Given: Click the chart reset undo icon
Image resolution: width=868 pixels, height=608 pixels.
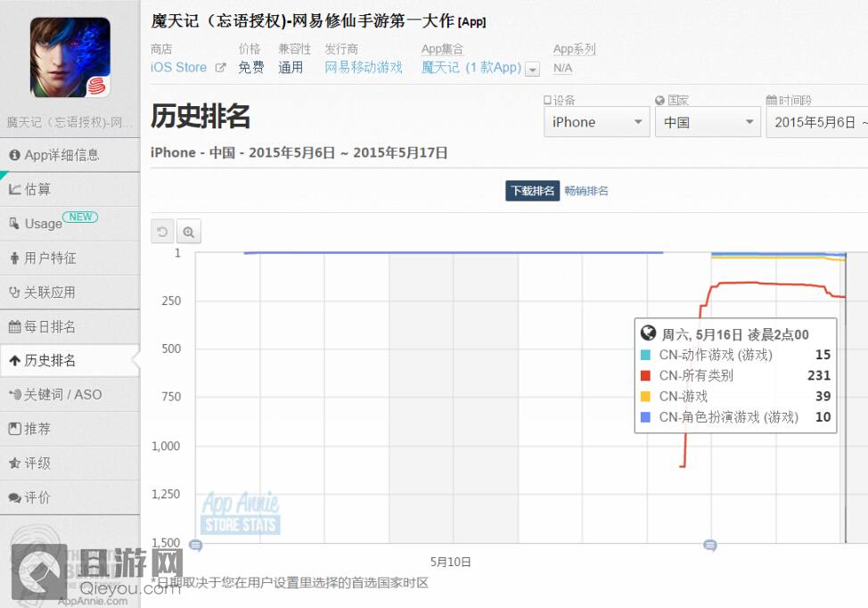Looking at the screenshot, I should 162,232.
